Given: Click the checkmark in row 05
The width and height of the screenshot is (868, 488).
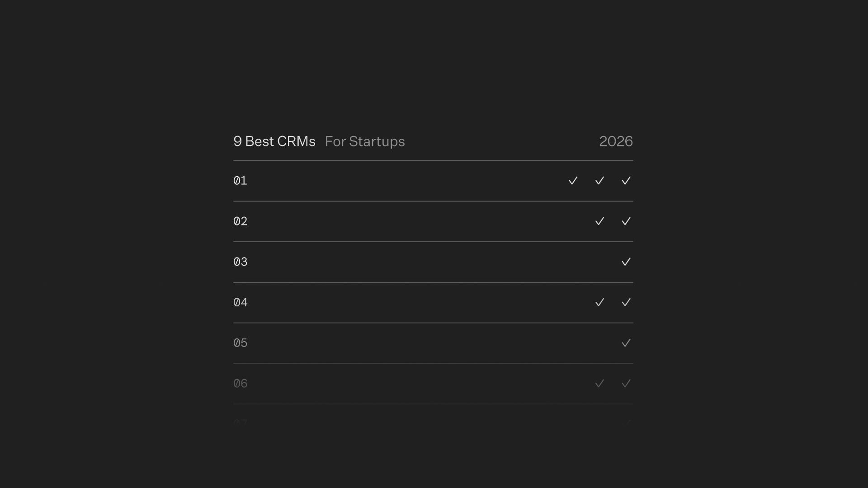Looking at the screenshot, I should click(x=626, y=343).
